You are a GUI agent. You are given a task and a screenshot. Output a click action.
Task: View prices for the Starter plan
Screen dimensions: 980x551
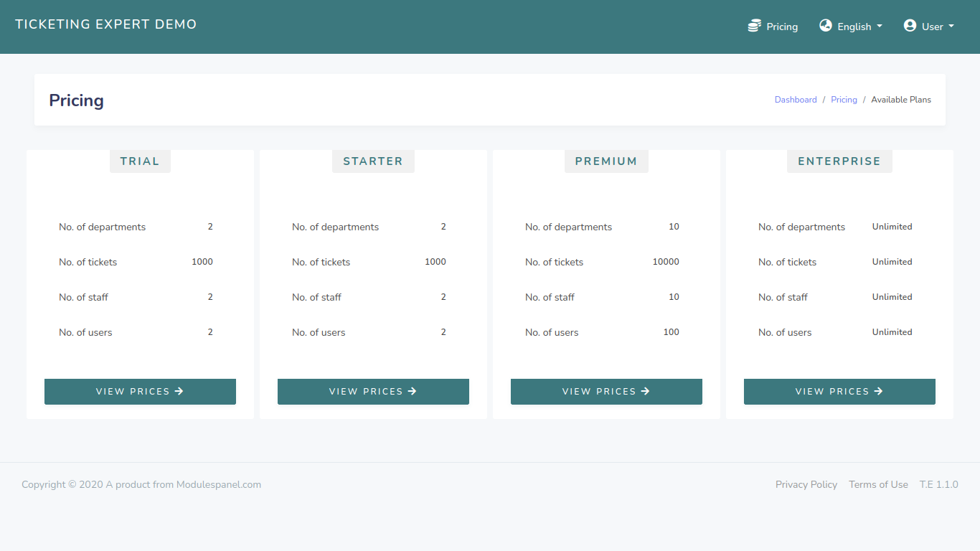[x=373, y=391]
